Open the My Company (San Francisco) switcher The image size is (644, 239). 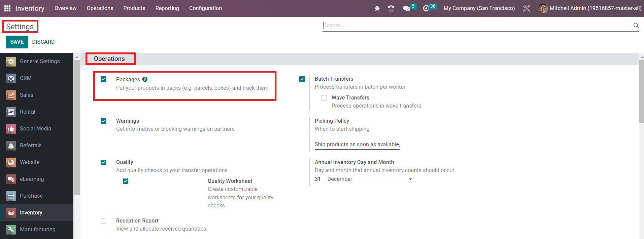[x=479, y=8]
